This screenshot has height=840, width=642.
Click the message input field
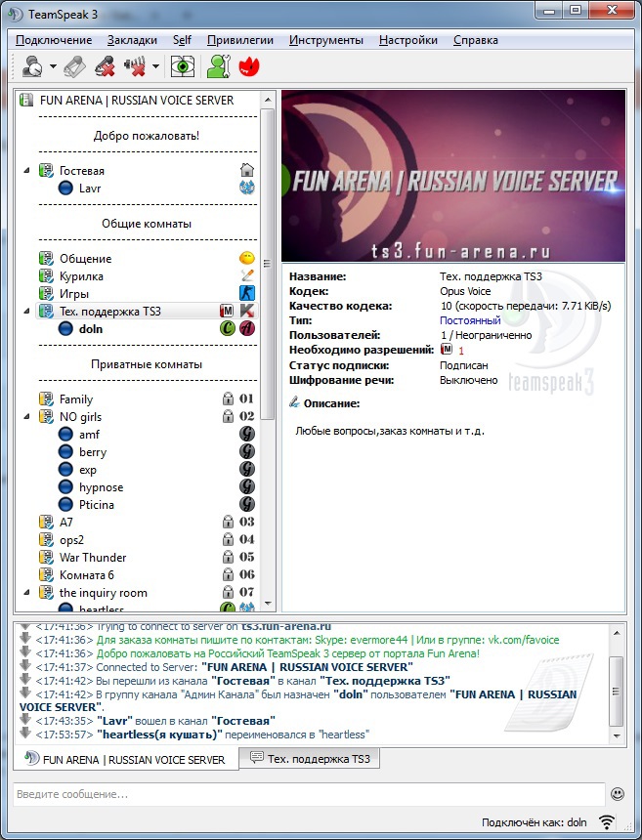point(308,794)
